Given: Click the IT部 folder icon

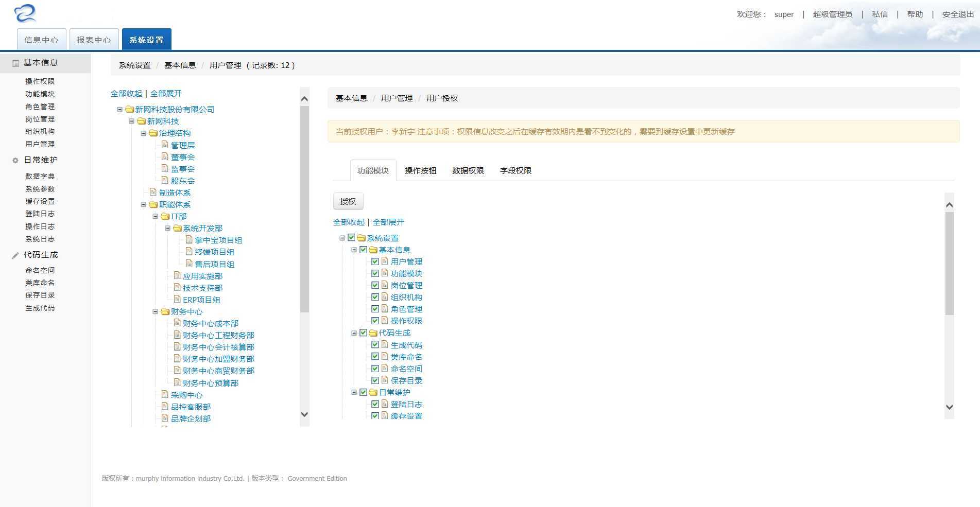Looking at the screenshot, I should click(165, 216).
